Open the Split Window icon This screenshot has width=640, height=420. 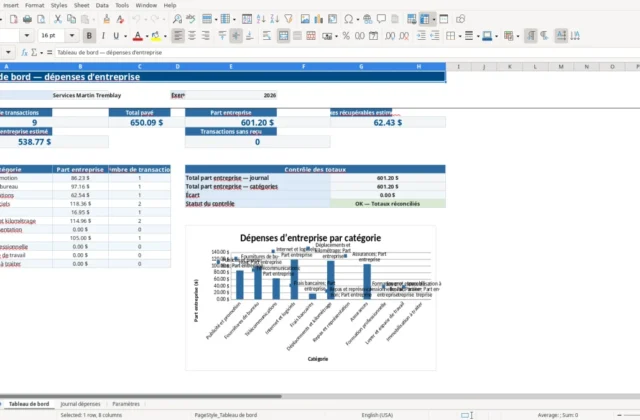444,19
